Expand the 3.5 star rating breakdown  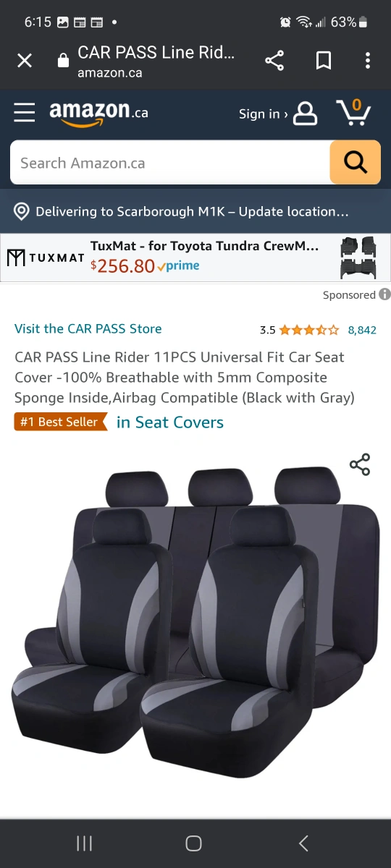pos(299,330)
